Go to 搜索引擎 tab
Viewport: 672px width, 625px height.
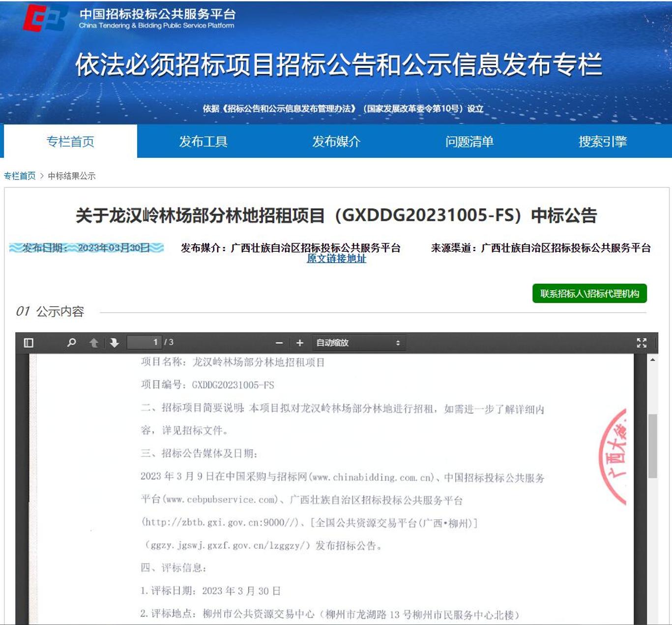(x=603, y=142)
